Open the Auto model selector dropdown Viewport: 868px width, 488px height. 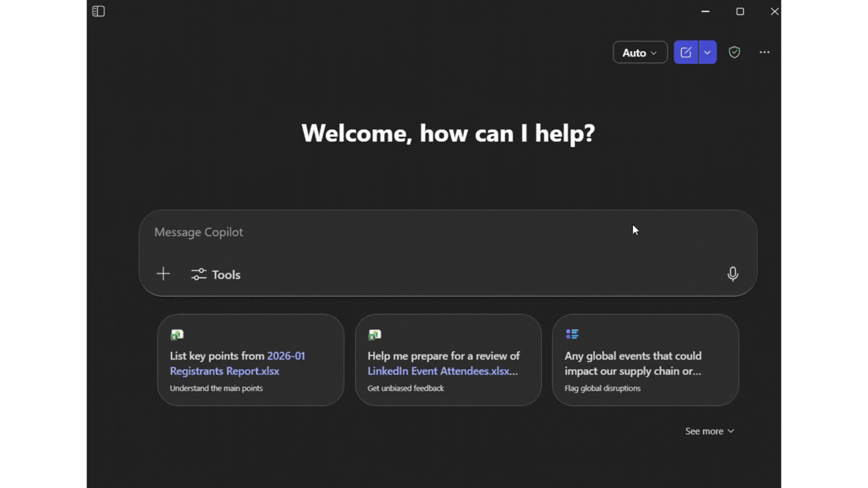(x=640, y=53)
